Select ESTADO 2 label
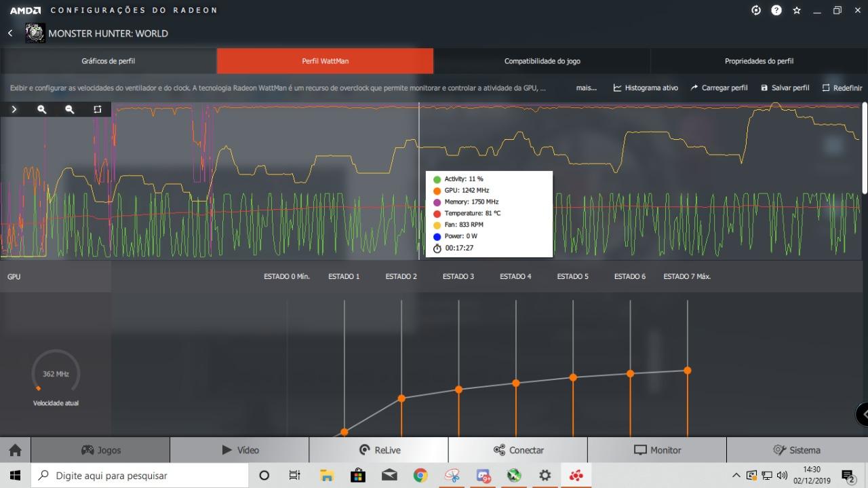Viewport: 868px width, 488px height. coord(401,276)
